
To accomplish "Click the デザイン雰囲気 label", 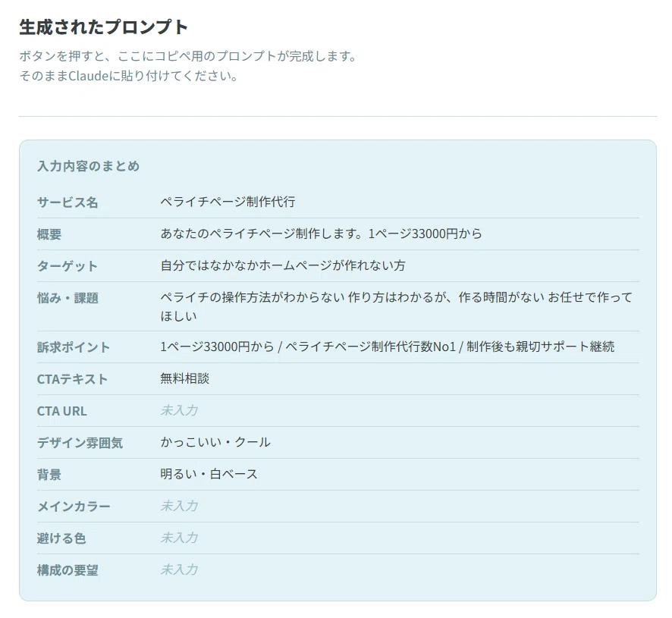I will point(80,443).
